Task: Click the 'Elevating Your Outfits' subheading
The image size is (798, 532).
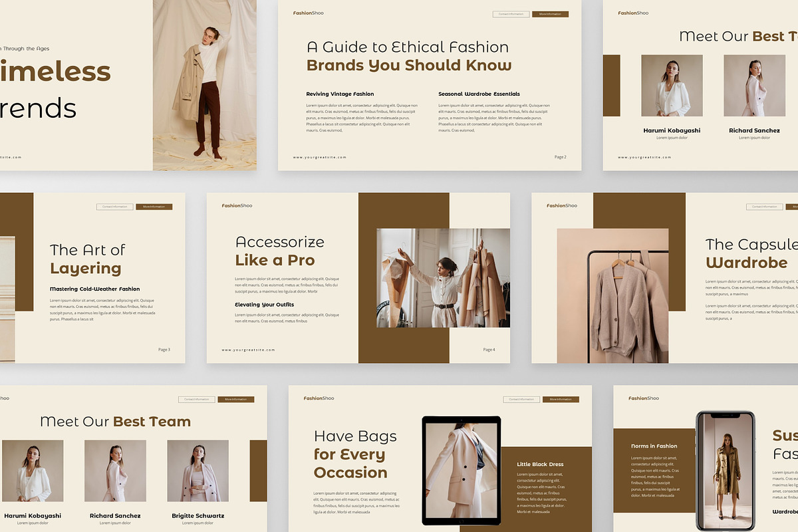Action: point(265,305)
